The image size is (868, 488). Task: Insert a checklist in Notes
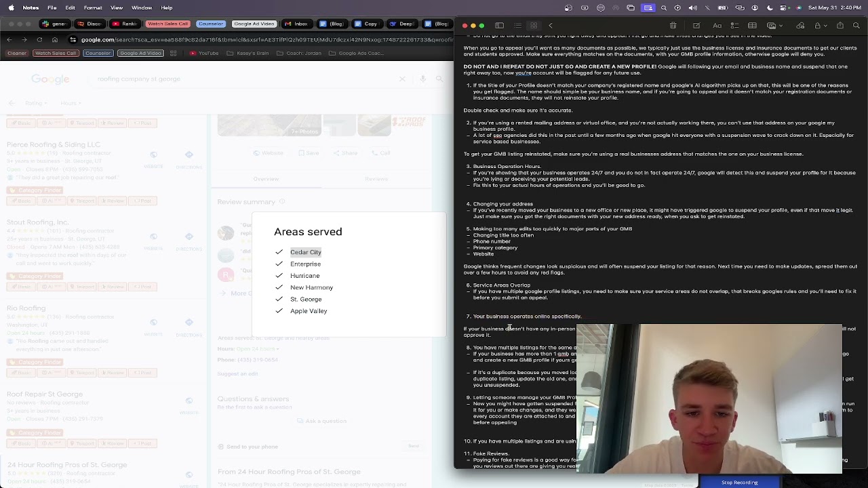[734, 26]
